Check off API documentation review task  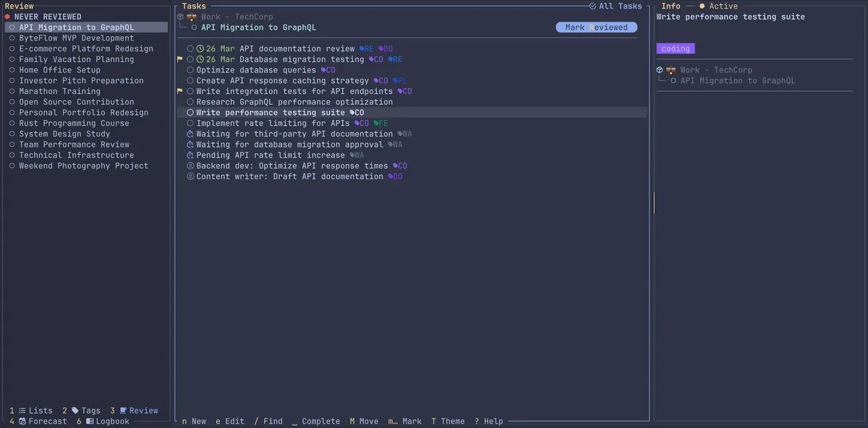(190, 49)
